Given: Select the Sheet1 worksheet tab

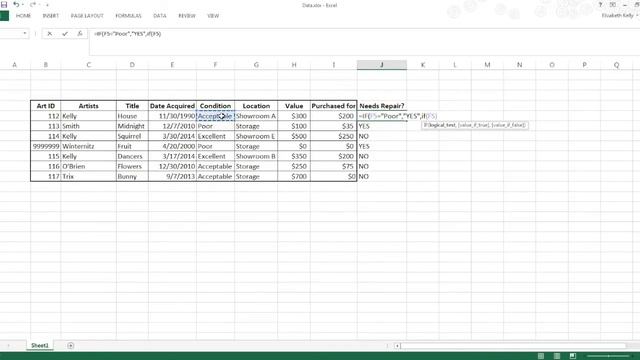Looking at the screenshot, I should pos(40,346).
